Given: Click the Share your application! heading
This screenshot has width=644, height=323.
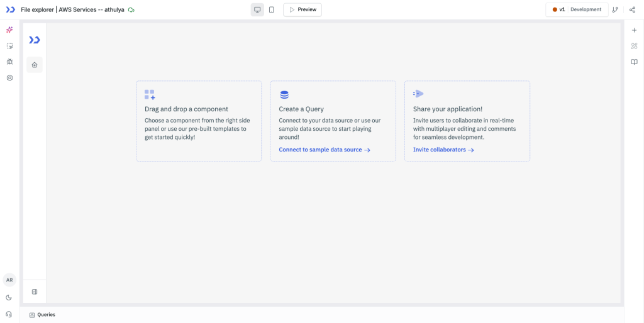Looking at the screenshot, I should tap(448, 109).
